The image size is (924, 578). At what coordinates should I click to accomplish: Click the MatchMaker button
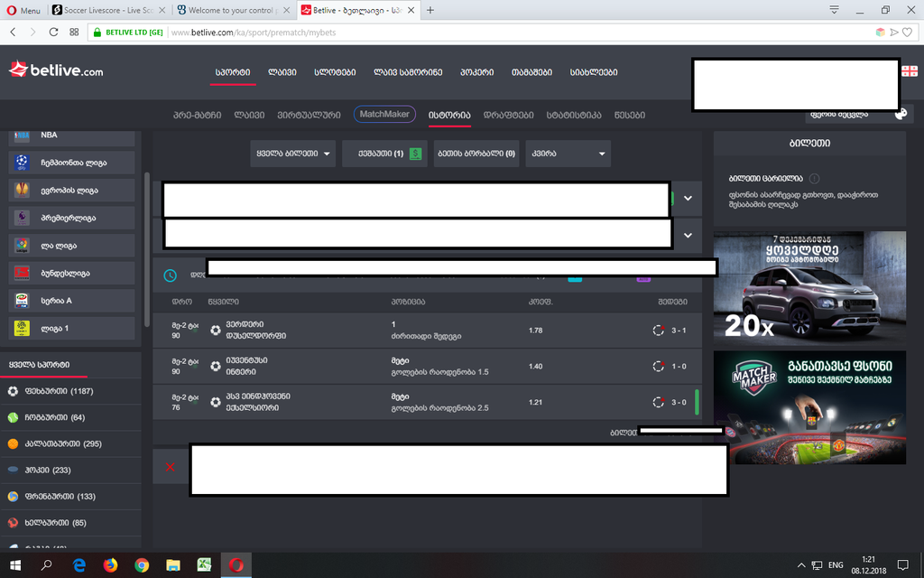click(x=384, y=114)
